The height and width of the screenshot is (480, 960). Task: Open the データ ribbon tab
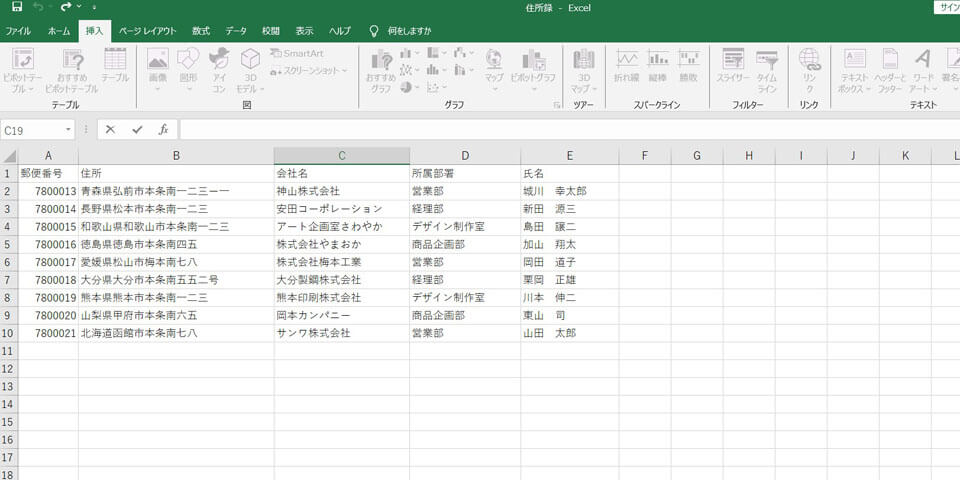[x=236, y=31]
